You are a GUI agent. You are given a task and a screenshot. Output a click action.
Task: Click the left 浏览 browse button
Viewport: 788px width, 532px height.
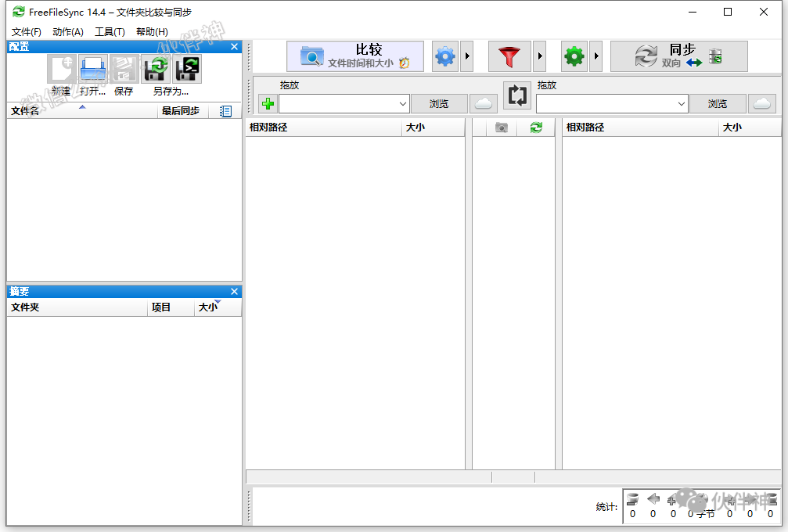(439, 104)
